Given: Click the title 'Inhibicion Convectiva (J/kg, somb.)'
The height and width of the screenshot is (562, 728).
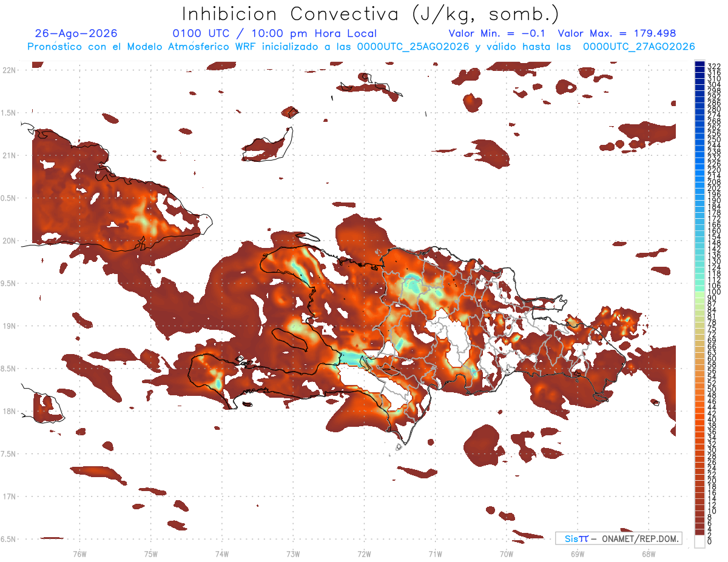Looking at the screenshot, I should pos(371,14).
